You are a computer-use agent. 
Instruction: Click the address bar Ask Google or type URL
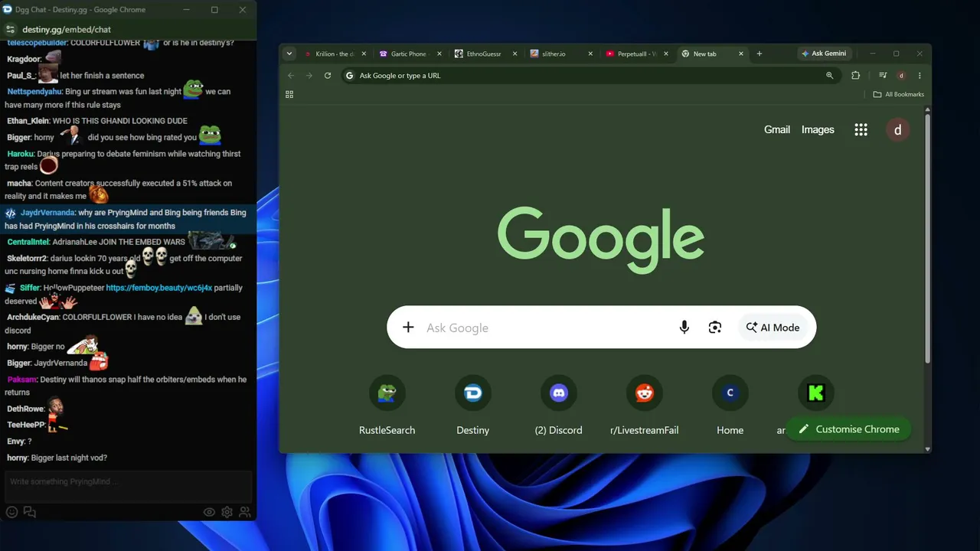coord(590,76)
